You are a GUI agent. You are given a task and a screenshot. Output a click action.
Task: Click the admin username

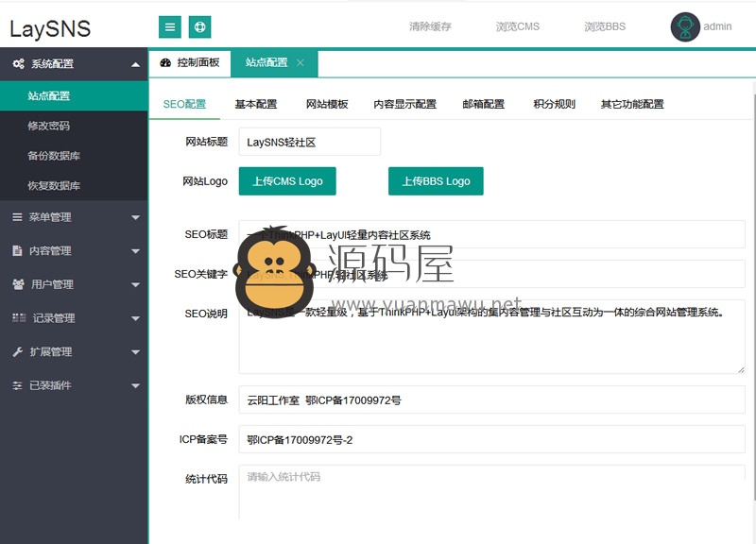717,26
